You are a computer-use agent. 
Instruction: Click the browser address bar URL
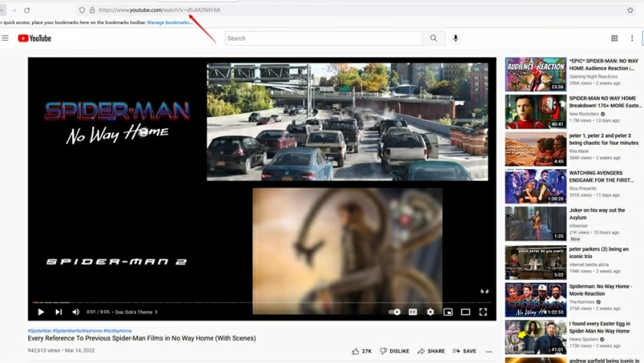click(x=159, y=10)
